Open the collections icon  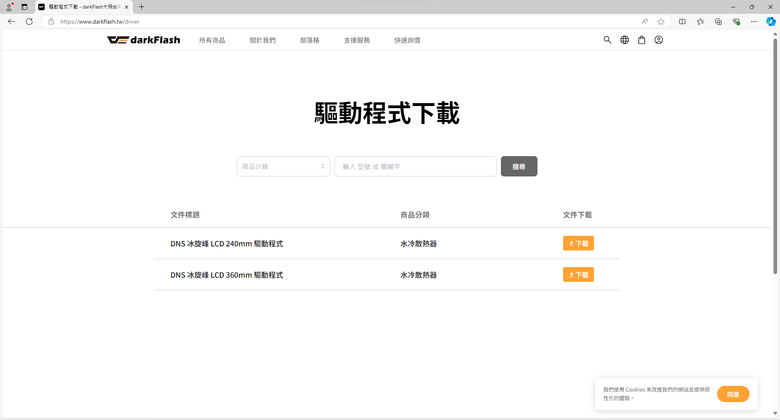click(x=718, y=21)
